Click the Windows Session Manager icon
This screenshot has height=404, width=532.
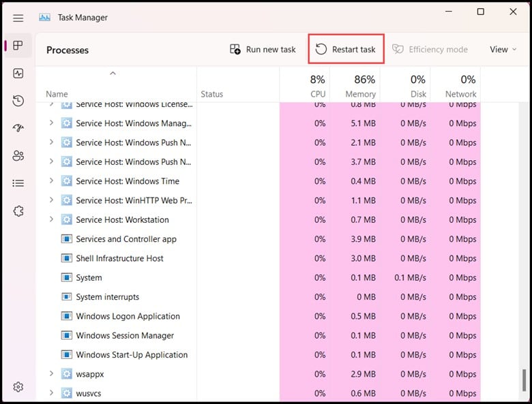[67, 336]
